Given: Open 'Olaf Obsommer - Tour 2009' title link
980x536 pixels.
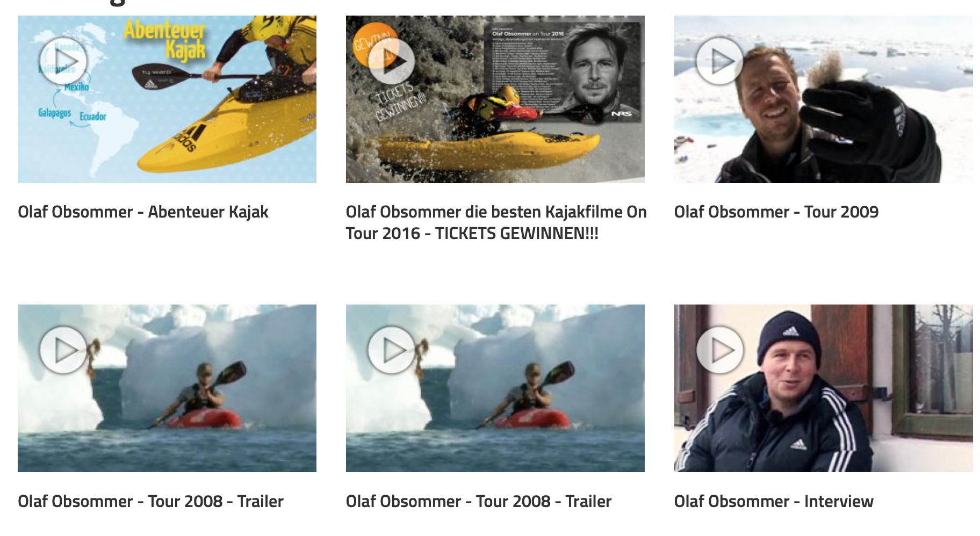Looking at the screenshot, I should 776,212.
